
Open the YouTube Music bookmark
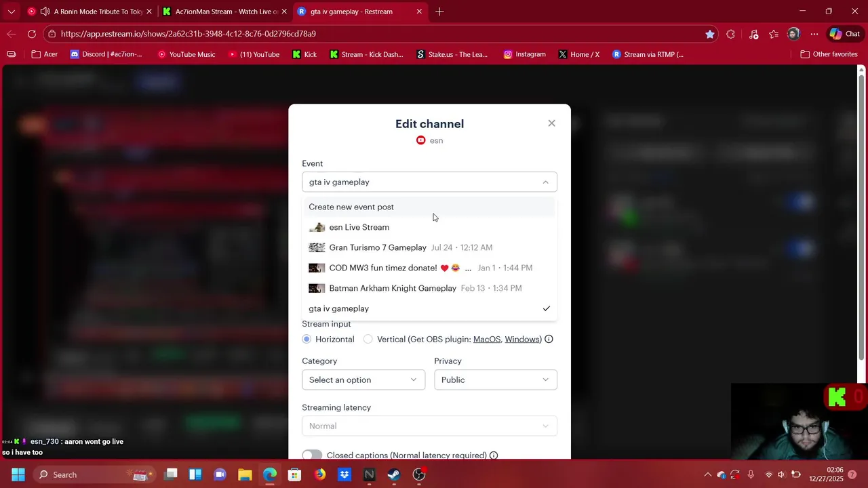pos(186,54)
